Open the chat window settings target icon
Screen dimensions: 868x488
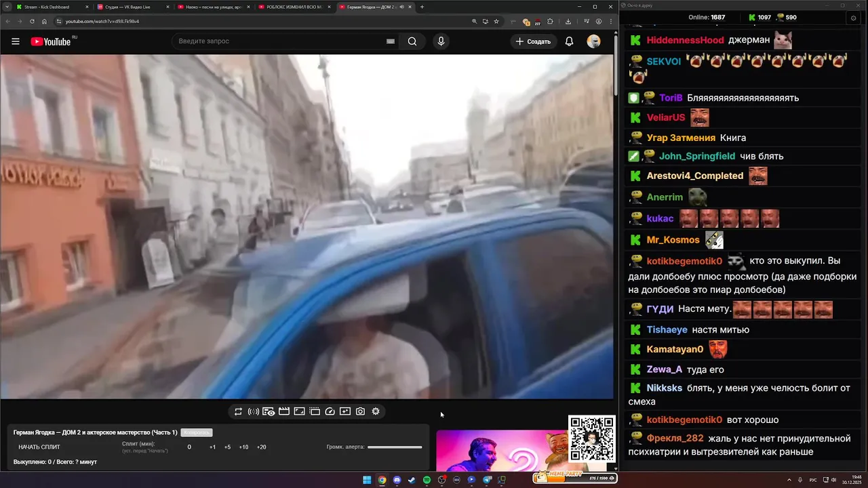[853, 18]
